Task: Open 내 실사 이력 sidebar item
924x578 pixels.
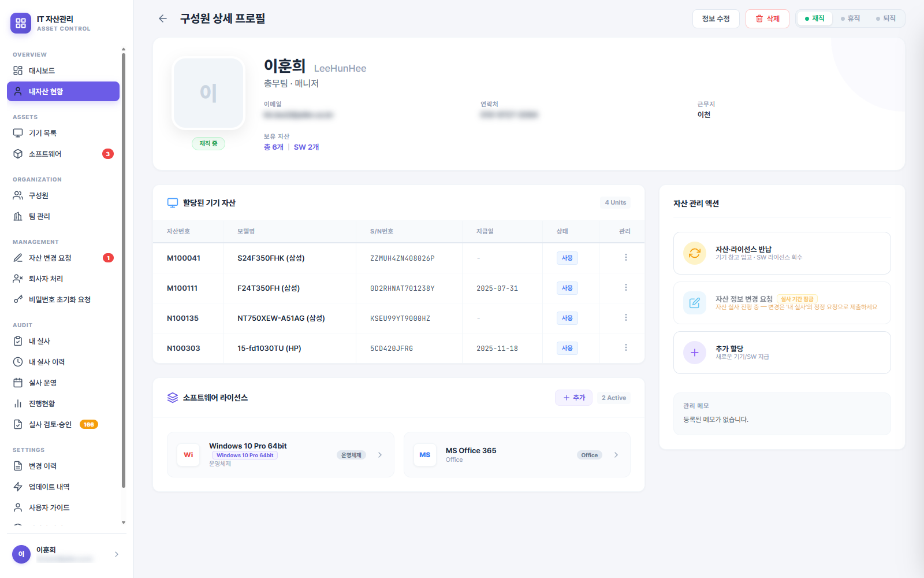Action: (x=63, y=362)
